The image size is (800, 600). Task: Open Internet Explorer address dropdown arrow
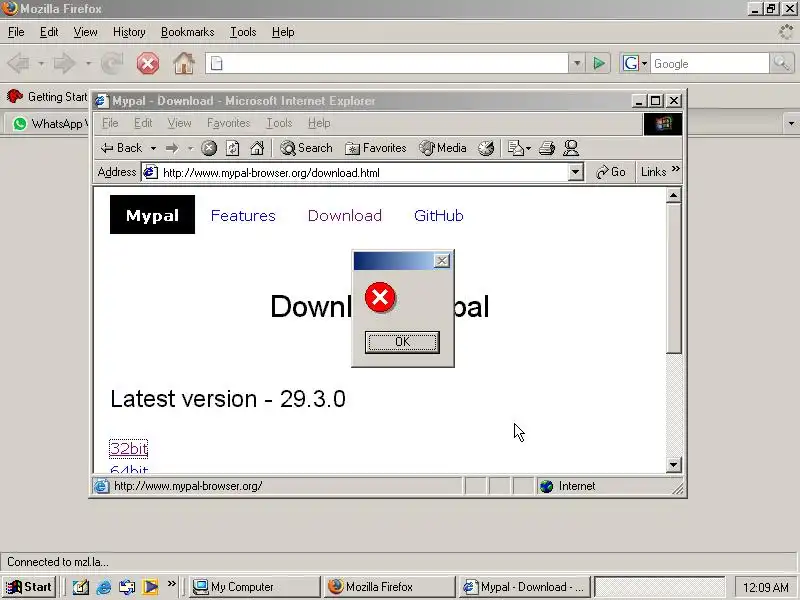(576, 172)
